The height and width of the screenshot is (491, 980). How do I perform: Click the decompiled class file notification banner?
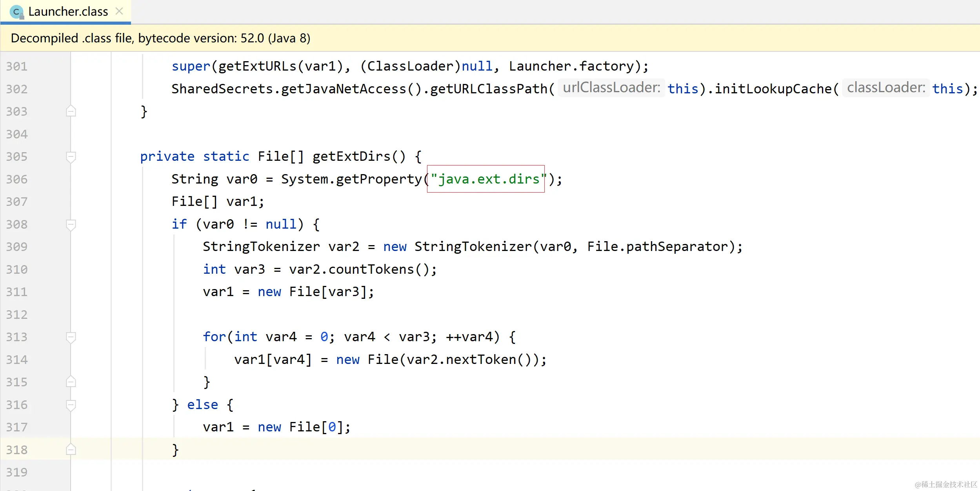pos(161,38)
